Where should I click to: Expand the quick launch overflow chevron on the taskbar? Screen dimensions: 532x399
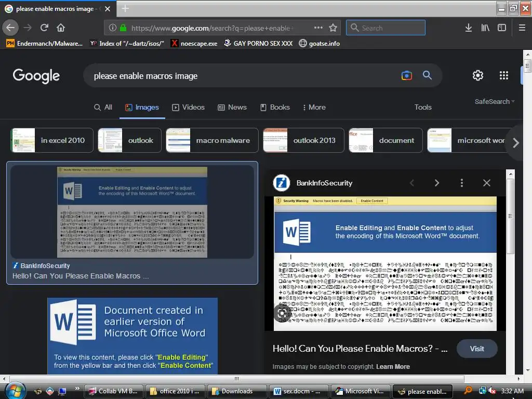point(77,389)
